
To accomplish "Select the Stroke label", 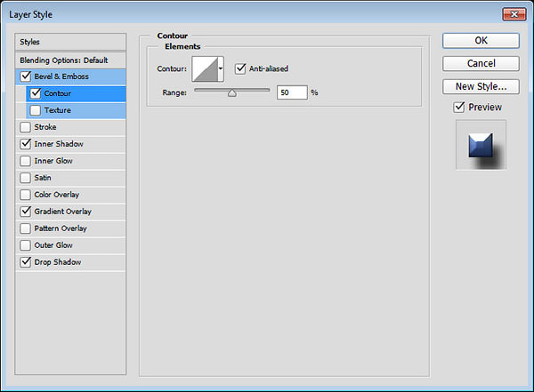I will (45, 127).
